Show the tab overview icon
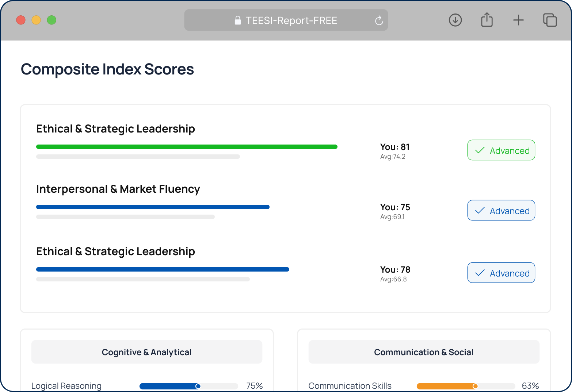This screenshot has height=392, width=572. (550, 20)
